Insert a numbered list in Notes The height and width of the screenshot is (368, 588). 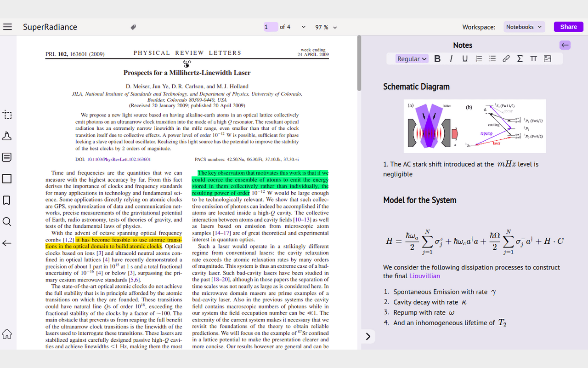coord(479,59)
